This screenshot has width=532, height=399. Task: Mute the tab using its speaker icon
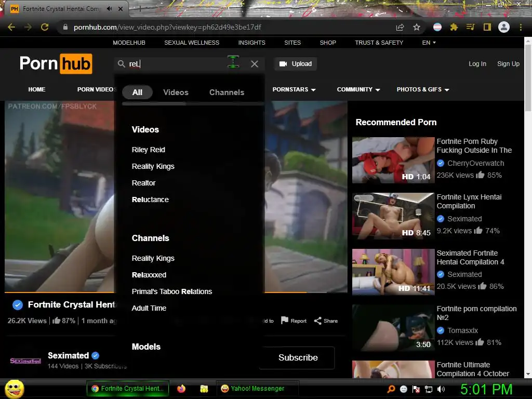click(109, 8)
